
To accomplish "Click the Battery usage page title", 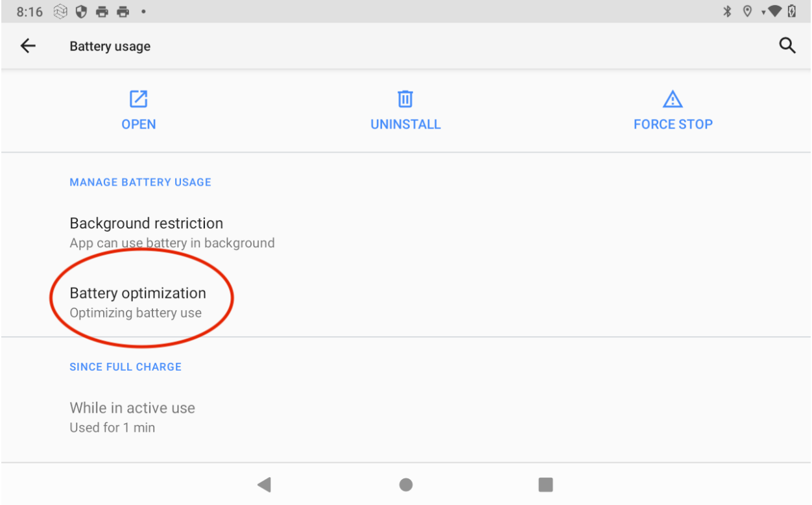I will point(110,46).
